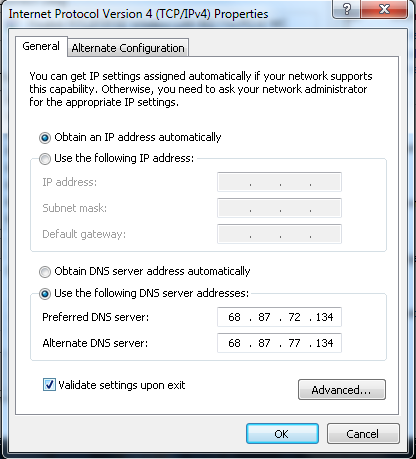Click third octet 72 of Preferred DNS
Viewport: 416px width, 459px height.
[x=294, y=317]
